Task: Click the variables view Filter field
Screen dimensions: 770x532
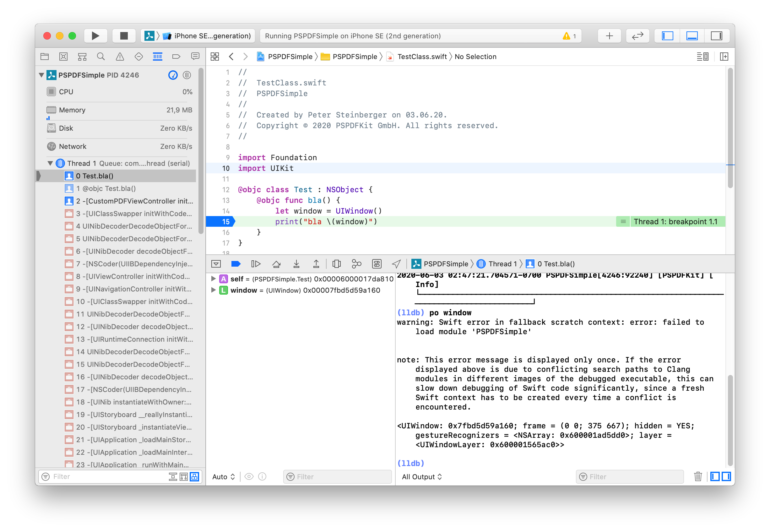Action: pyautogui.click(x=337, y=477)
